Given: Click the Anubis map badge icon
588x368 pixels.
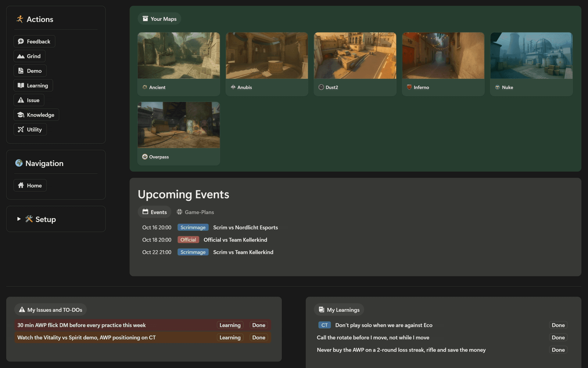Looking at the screenshot, I should point(233,87).
